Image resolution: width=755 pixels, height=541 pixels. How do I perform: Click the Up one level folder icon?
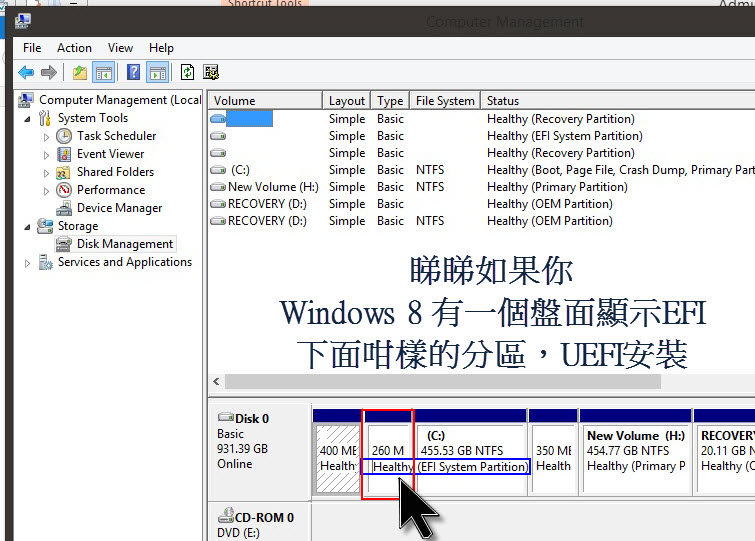[x=80, y=73]
